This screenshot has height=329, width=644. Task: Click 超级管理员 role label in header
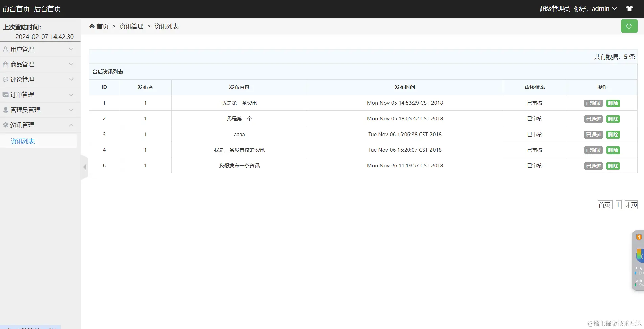[555, 9]
